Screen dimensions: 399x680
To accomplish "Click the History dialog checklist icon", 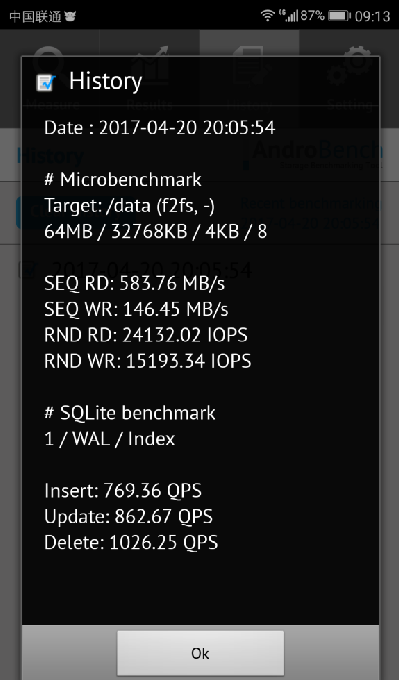I will point(46,82).
